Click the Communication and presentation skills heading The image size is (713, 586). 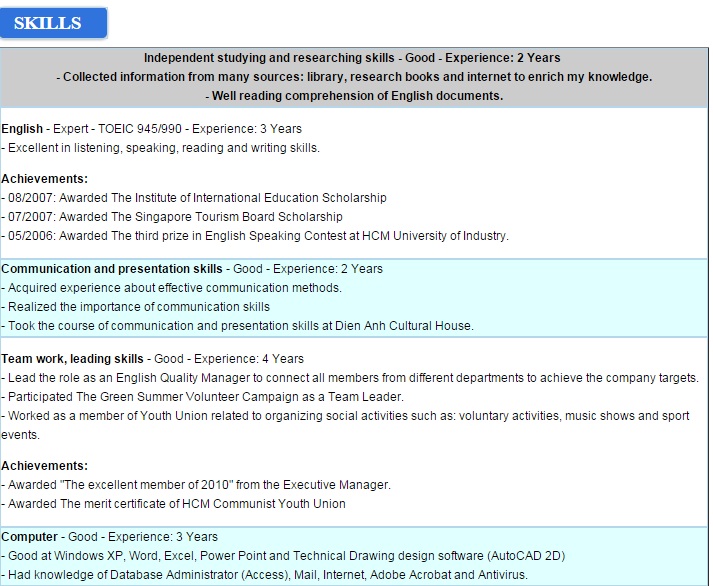click(x=112, y=269)
